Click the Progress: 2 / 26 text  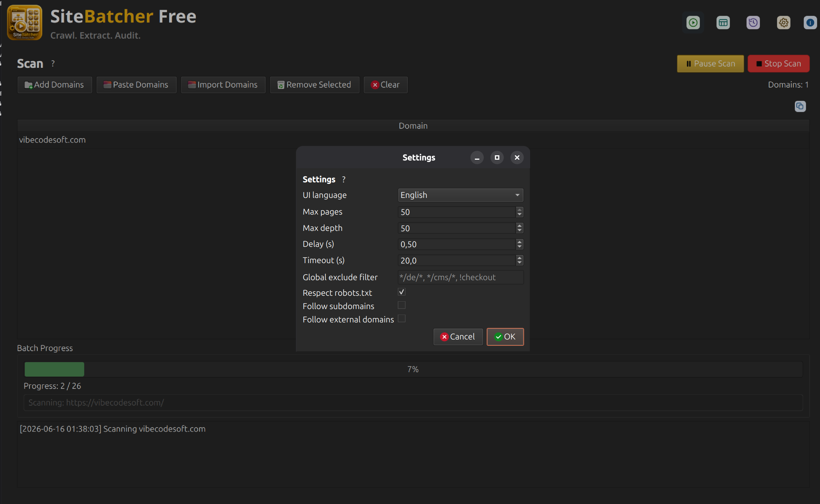tap(52, 386)
